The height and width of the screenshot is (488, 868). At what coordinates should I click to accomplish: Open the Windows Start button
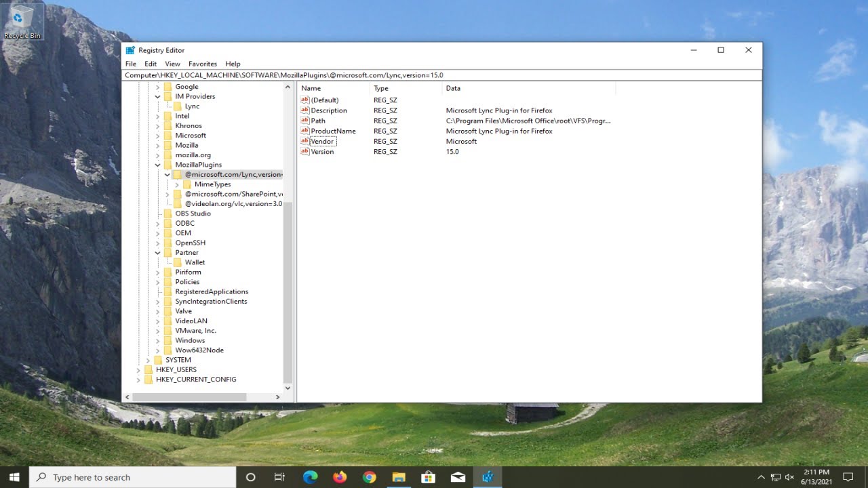14,477
